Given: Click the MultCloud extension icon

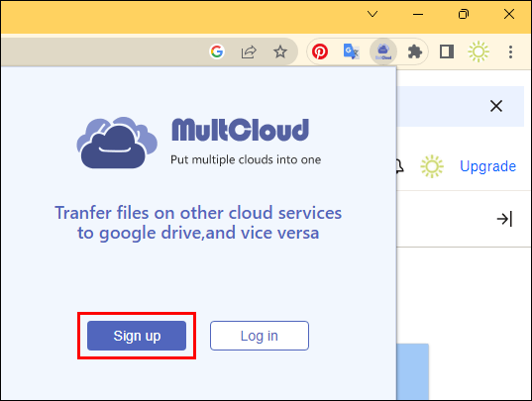Looking at the screenshot, I should tap(383, 51).
